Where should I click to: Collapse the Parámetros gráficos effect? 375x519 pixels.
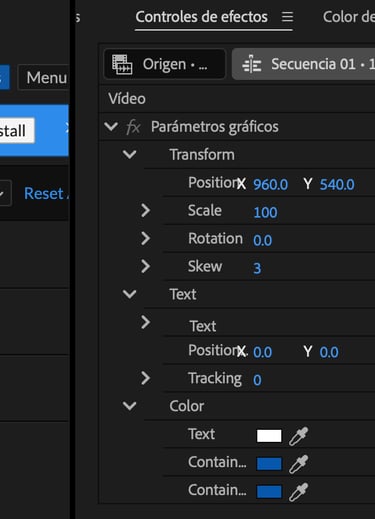click(111, 126)
